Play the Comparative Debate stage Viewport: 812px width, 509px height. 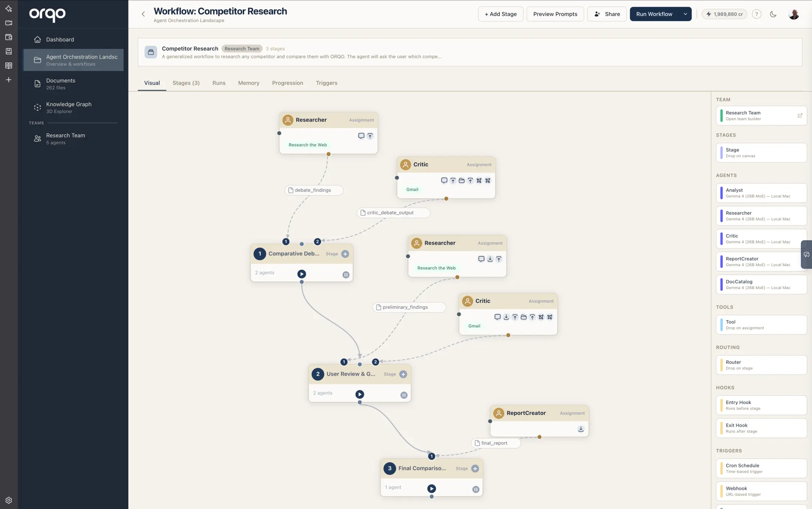302,274
